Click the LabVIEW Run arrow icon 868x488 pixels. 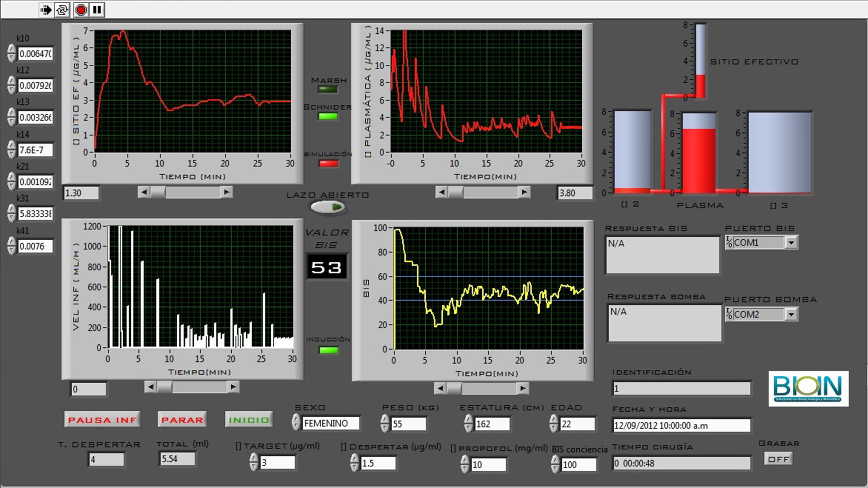pos(46,10)
